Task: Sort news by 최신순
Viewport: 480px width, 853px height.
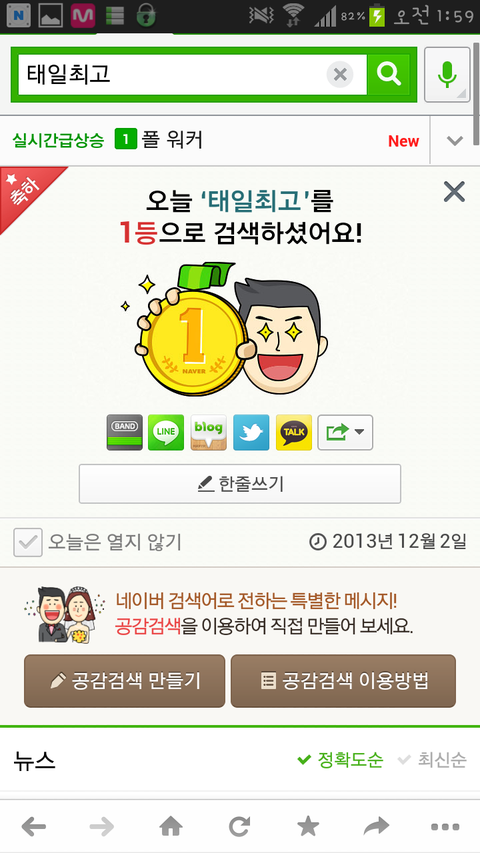Action: point(432,759)
